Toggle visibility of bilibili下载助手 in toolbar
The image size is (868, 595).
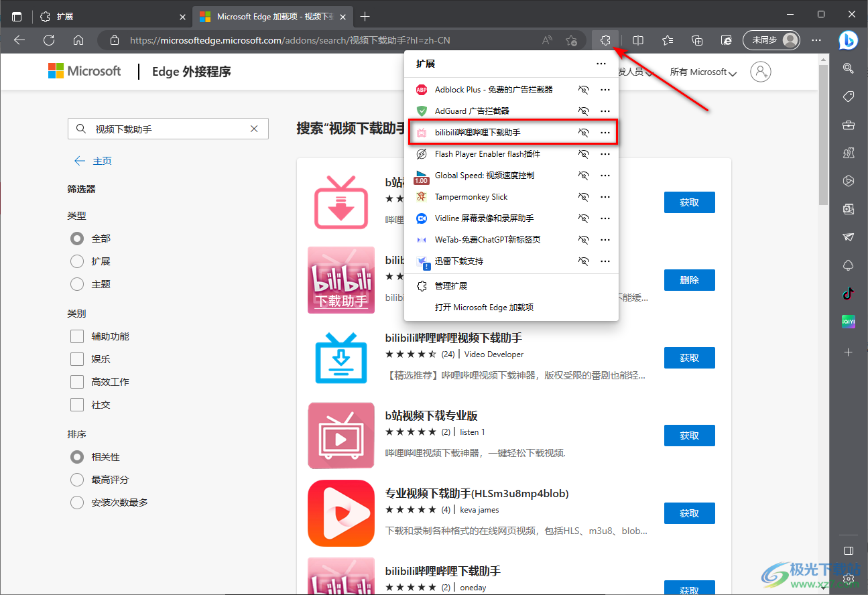[x=584, y=133]
